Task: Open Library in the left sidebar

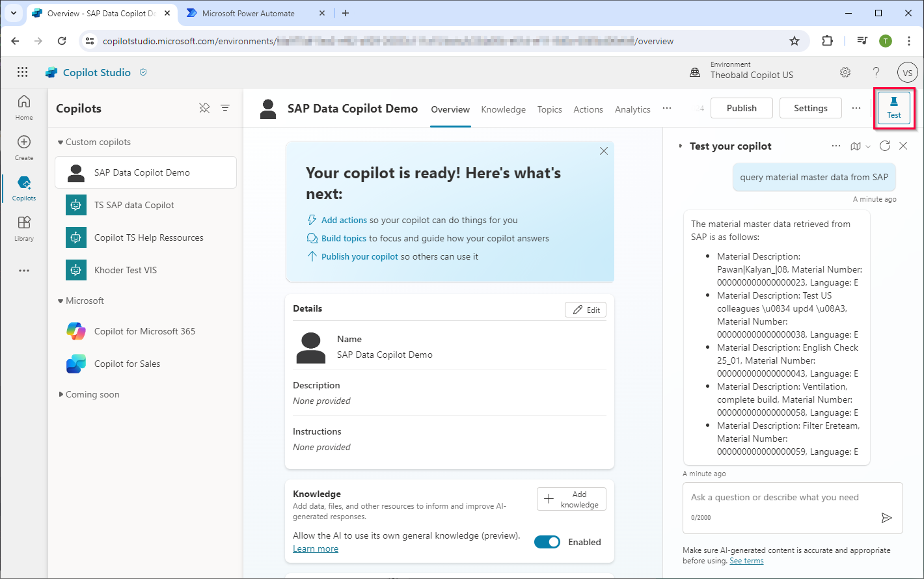Action: point(24,228)
